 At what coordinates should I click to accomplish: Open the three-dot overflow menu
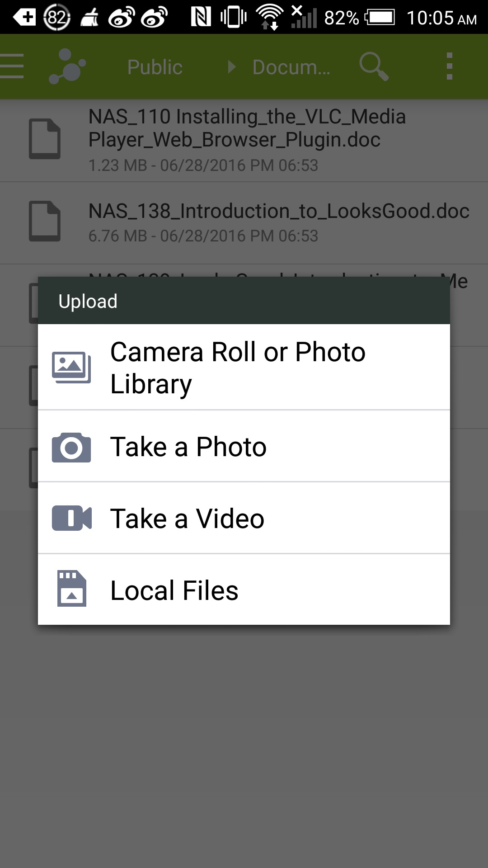point(449,66)
